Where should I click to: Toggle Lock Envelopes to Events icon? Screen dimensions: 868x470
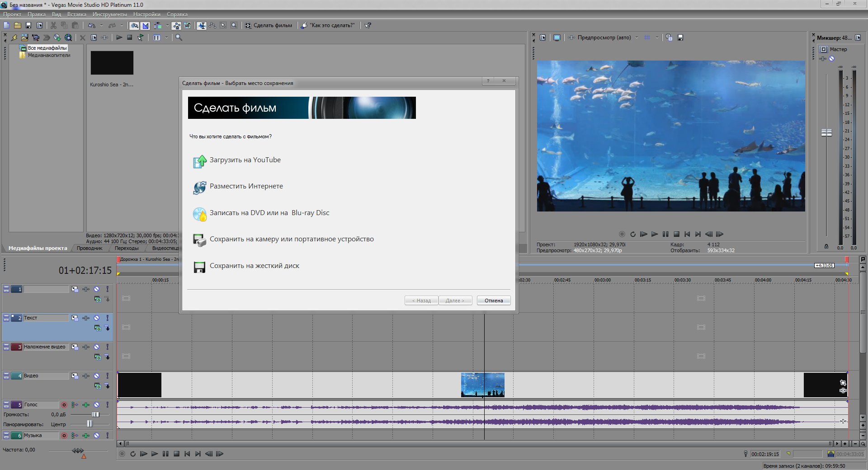click(177, 26)
